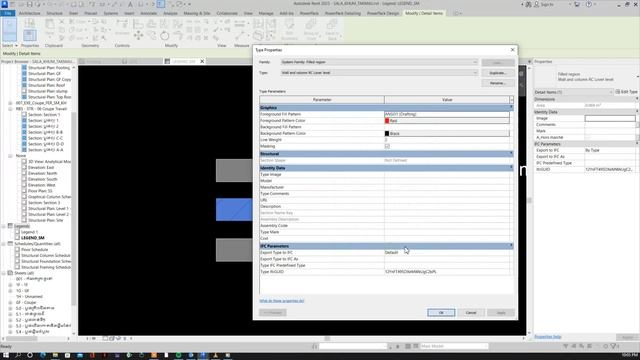Screen dimensions: 640x360
Task: Toggle the Masking checkbox
Action: tap(387, 146)
